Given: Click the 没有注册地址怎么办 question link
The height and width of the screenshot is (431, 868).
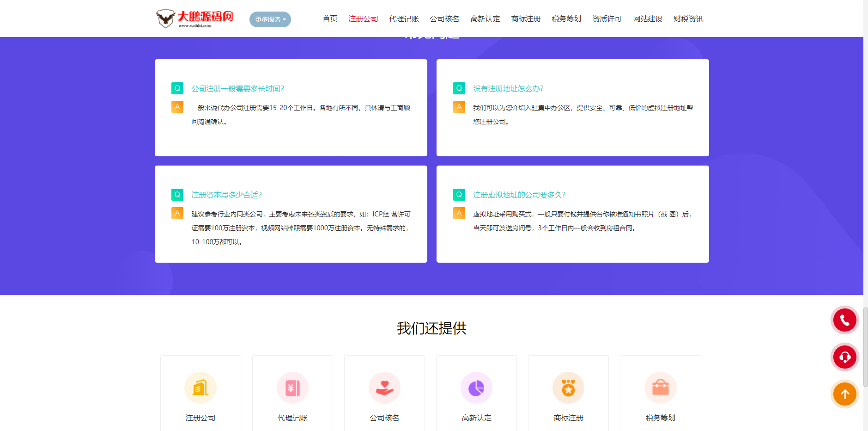Looking at the screenshot, I should [508, 88].
